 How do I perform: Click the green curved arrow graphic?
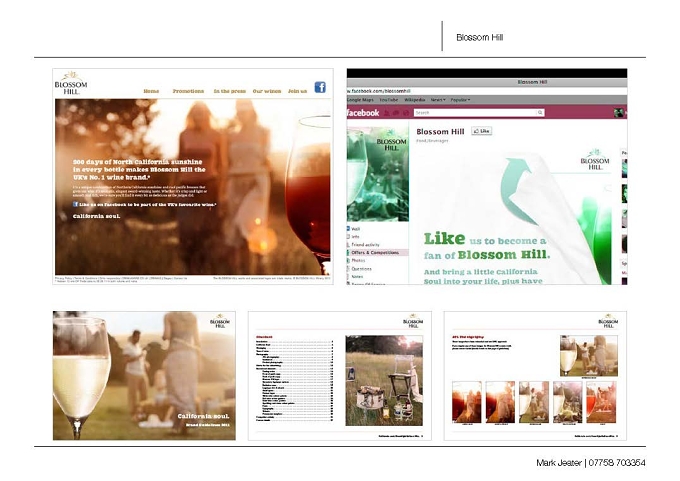click(x=520, y=191)
